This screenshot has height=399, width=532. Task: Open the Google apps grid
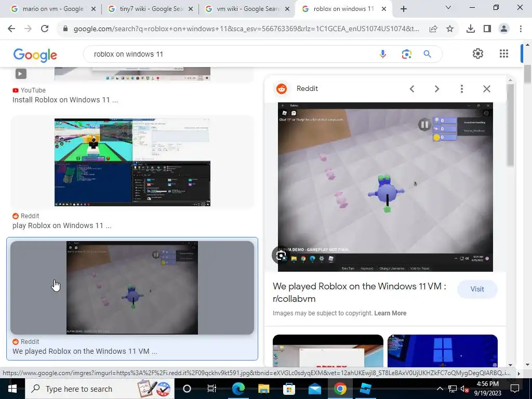click(x=504, y=54)
